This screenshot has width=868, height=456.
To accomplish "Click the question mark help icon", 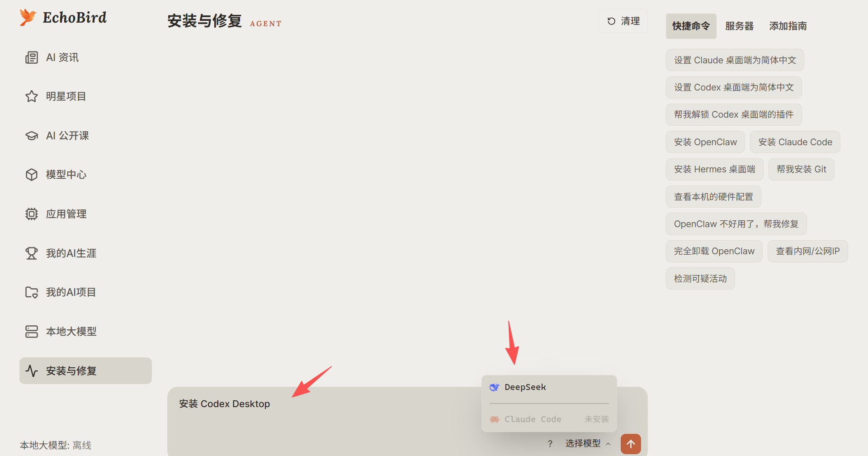I will point(550,444).
